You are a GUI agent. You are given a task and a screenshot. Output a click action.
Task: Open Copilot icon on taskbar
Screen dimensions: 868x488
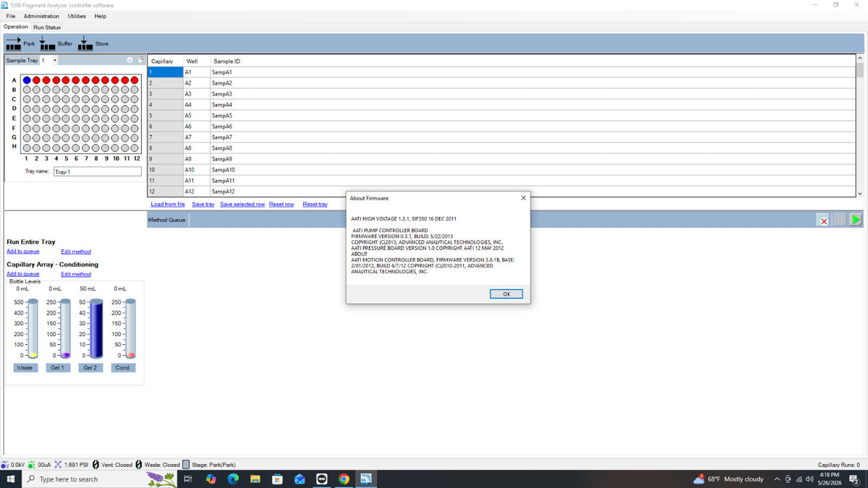pyautogui.click(x=210, y=479)
